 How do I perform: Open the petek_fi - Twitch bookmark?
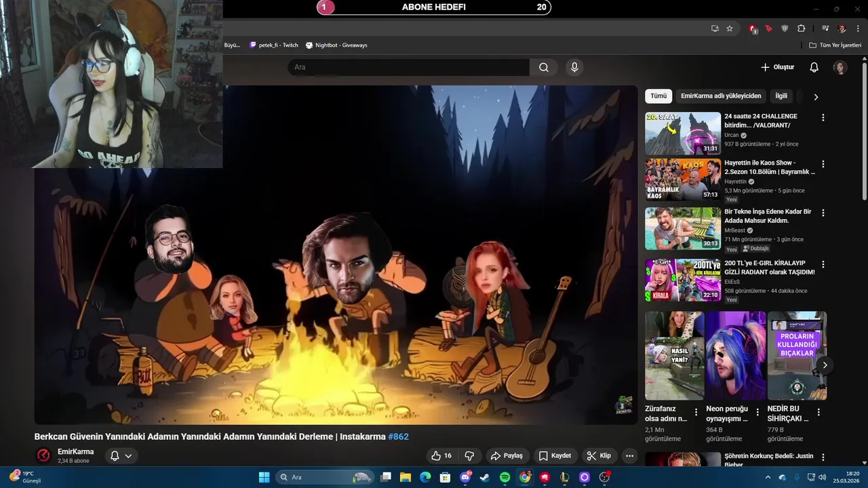click(274, 45)
